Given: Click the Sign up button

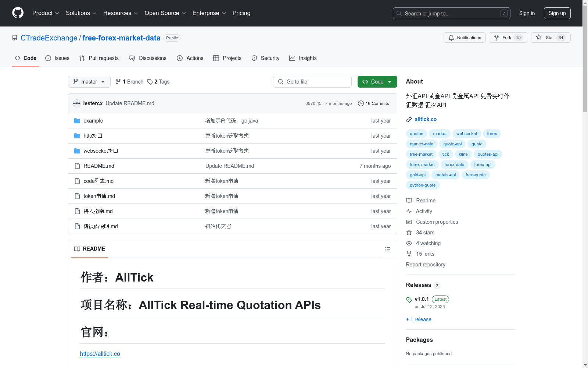Looking at the screenshot, I should pos(557,13).
